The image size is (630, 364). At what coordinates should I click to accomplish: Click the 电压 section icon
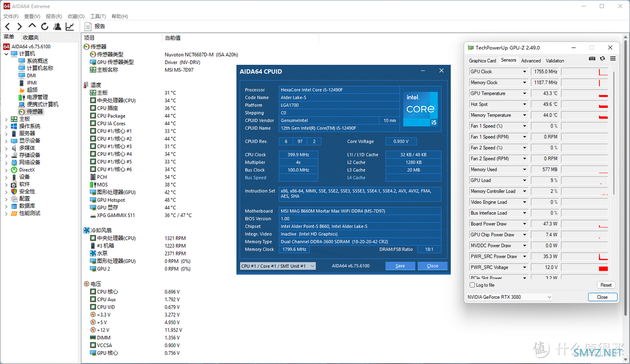(x=86, y=284)
